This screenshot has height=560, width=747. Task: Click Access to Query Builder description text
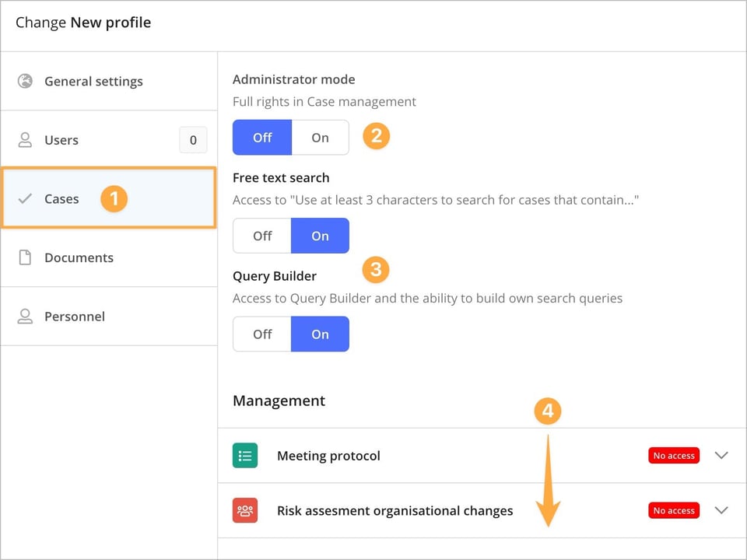427,299
